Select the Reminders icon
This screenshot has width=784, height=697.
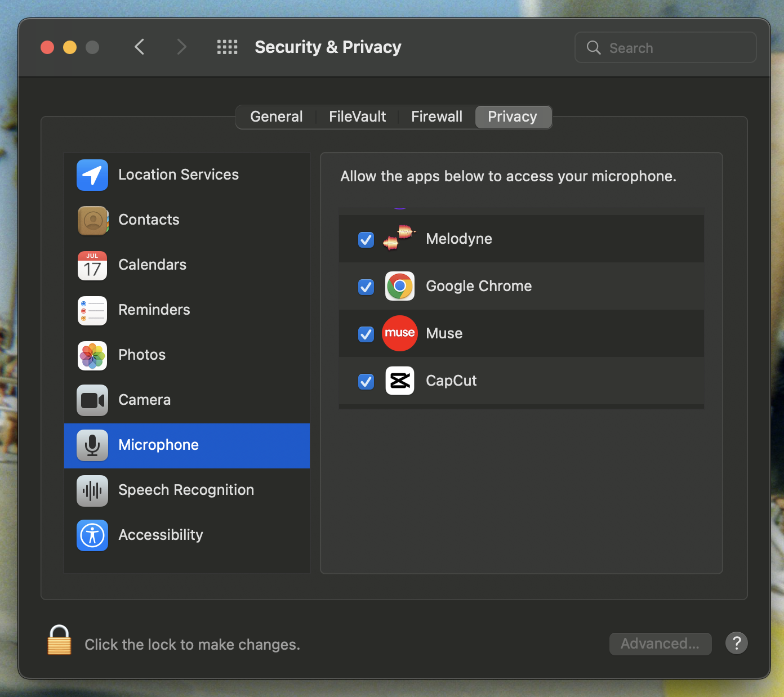pyautogui.click(x=92, y=310)
